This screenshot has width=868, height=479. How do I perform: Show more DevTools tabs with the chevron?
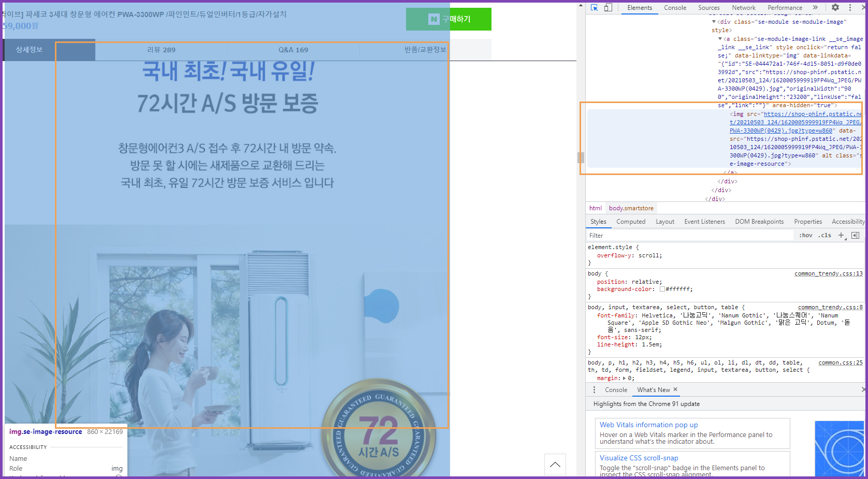(815, 7)
